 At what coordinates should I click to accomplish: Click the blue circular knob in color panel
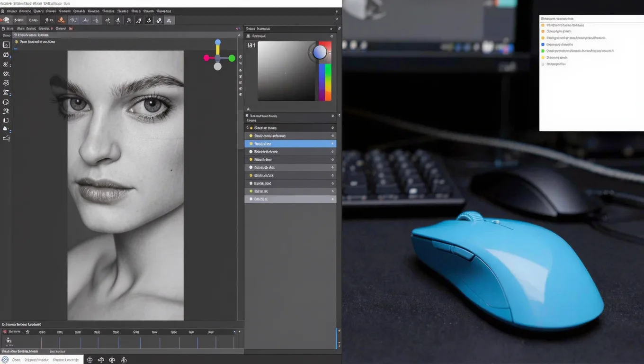pyautogui.click(x=320, y=52)
